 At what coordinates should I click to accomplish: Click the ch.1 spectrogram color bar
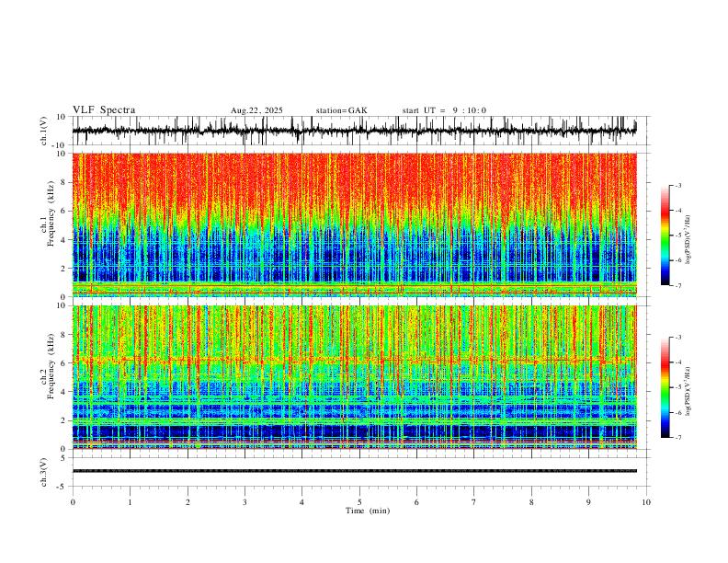click(x=665, y=236)
